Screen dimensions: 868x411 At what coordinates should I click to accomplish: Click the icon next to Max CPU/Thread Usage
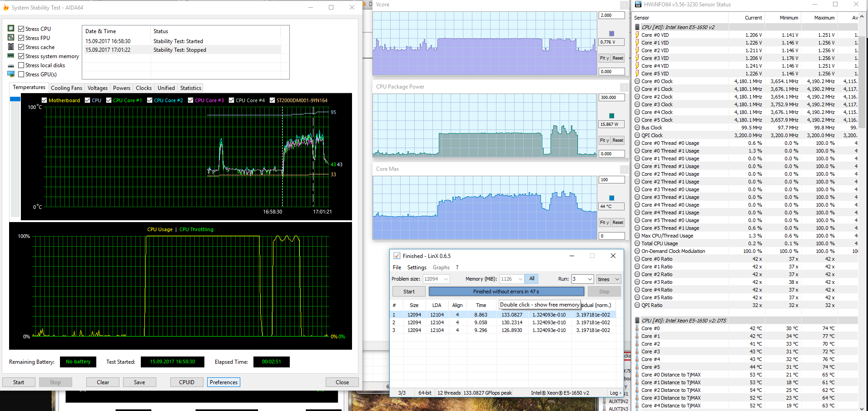pyautogui.click(x=637, y=236)
